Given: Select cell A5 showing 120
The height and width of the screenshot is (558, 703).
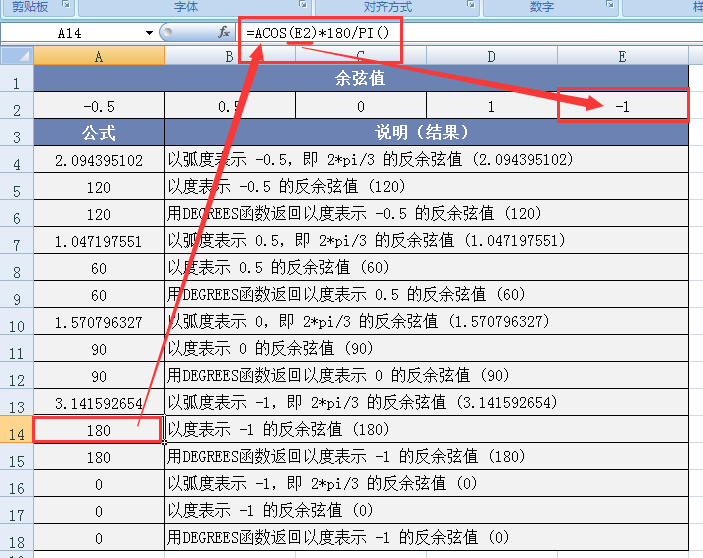Looking at the screenshot, I should pyautogui.click(x=99, y=186).
